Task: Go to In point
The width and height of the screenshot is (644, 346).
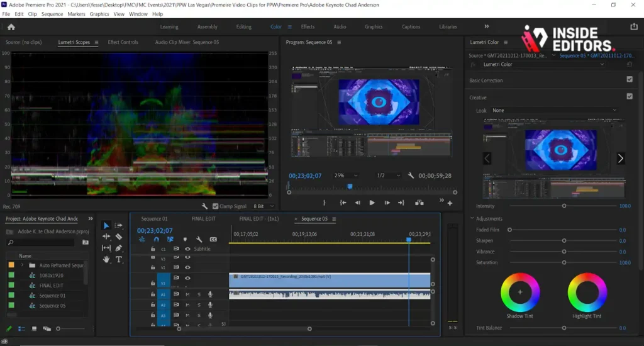Action: 343,203
